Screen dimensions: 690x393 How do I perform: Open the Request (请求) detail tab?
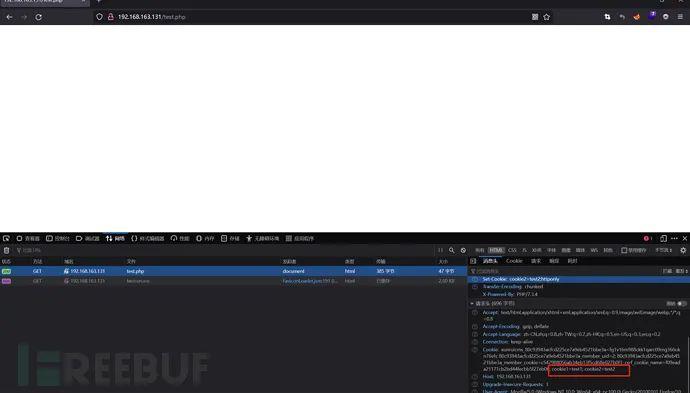pos(536,261)
